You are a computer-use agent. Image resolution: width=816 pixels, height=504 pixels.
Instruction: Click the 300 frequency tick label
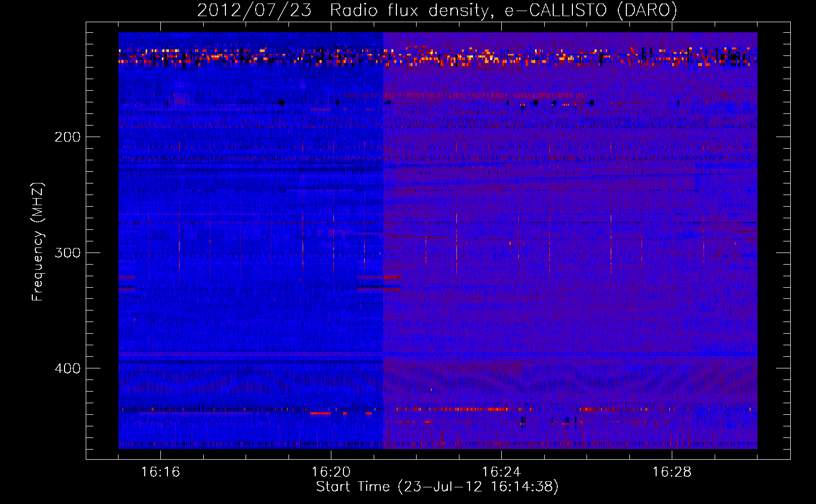click(x=68, y=253)
